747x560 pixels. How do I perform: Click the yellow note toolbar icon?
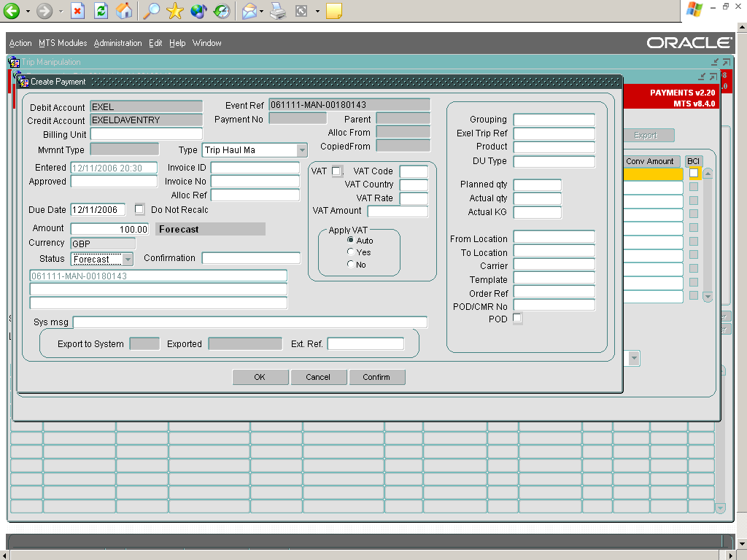tap(334, 11)
